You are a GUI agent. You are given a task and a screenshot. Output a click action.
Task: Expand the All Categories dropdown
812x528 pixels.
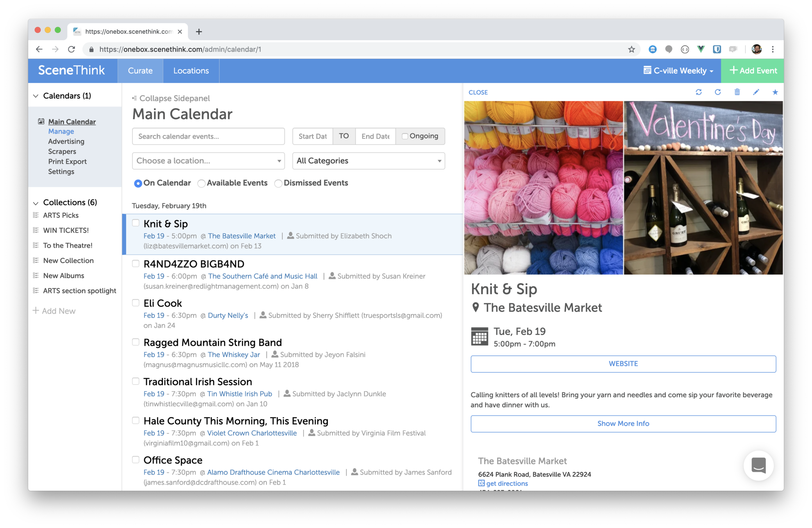tap(368, 161)
